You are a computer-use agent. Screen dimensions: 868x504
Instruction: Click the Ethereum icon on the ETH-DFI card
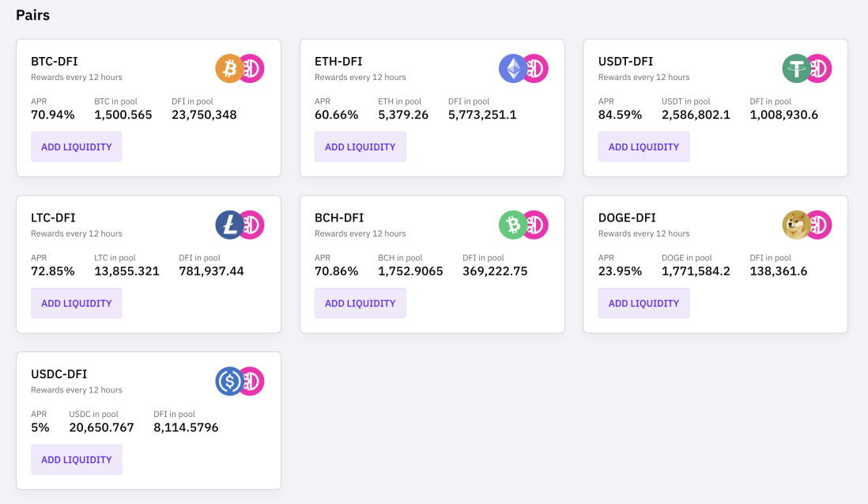512,69
